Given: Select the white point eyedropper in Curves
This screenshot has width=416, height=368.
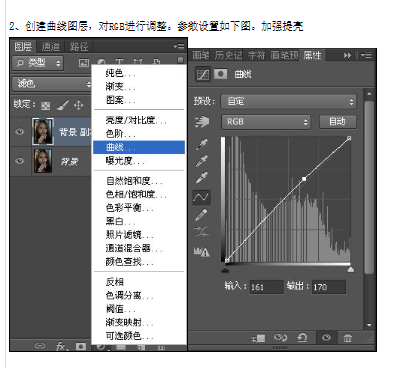Looking at the screenshot, I should [x=202, y=177].
